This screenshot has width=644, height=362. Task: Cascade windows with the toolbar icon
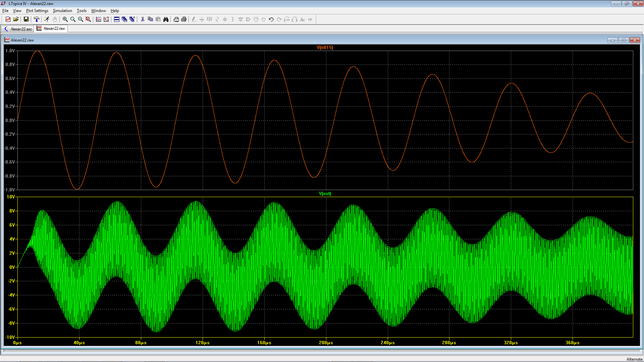coord(124,19)
